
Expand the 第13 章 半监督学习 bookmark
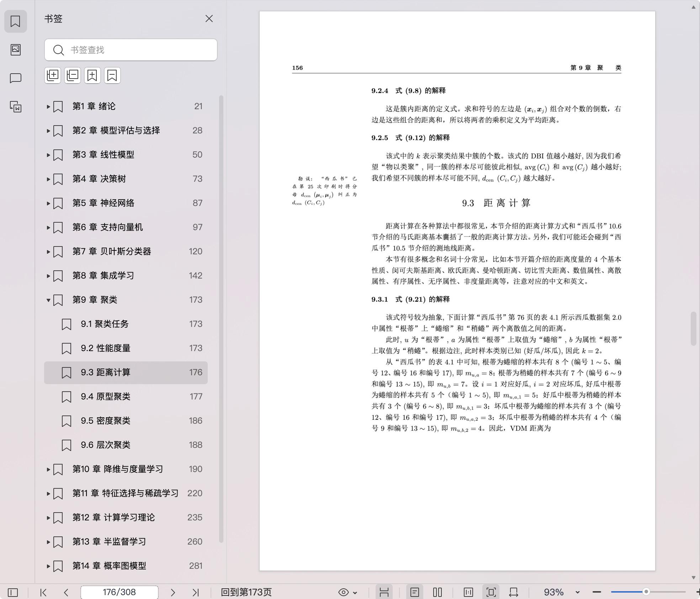(x=48, y=542)
